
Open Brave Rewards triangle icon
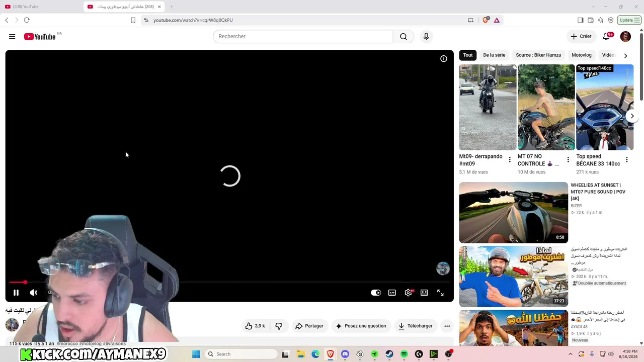(497, 20)
